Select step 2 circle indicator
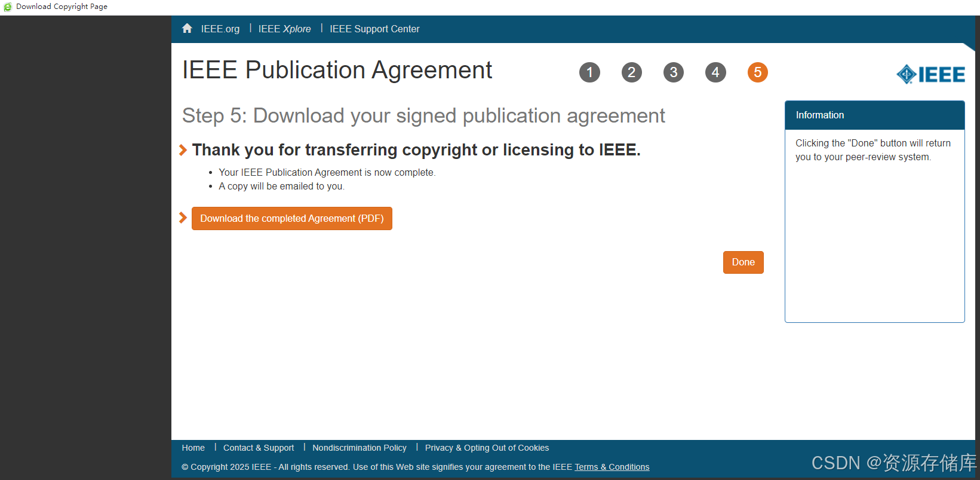The width and height of the screenshot is (980, 480). point(631,72)
